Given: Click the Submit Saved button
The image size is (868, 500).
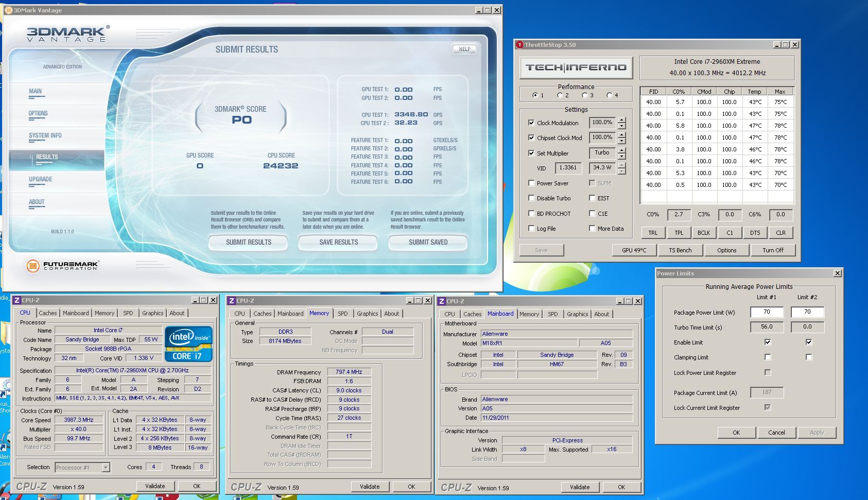Looking at the screenshot, I should coord(428,242).
